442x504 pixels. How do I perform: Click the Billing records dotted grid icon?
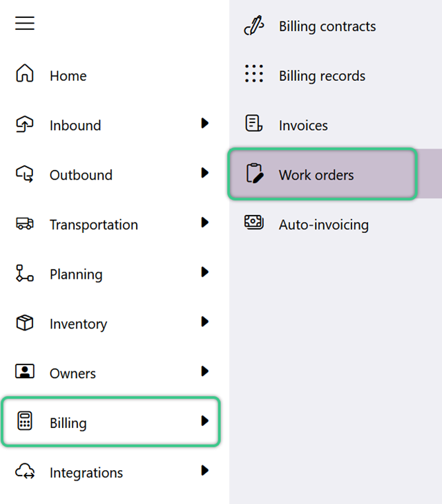point(254,73)
